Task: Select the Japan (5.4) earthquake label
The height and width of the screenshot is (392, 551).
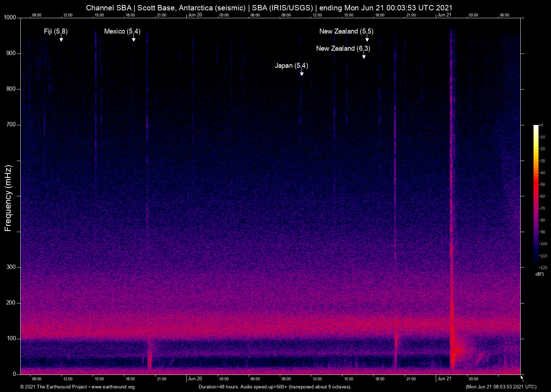Action: 291,66
